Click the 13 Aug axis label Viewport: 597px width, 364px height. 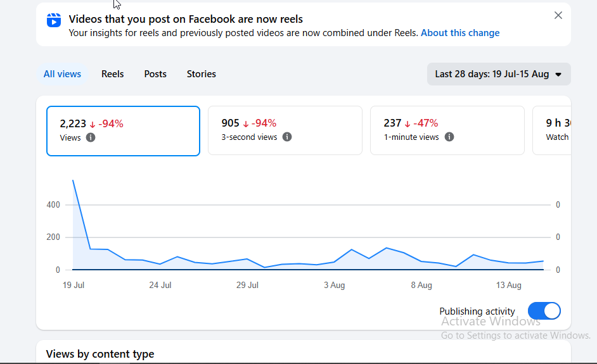point(509,285)
